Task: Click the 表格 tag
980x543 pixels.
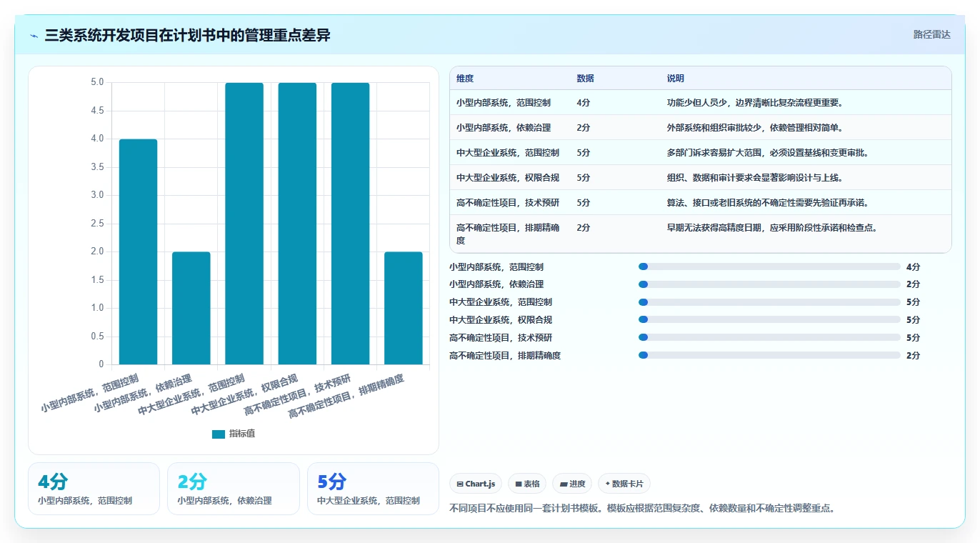Action: coord(527,484)
